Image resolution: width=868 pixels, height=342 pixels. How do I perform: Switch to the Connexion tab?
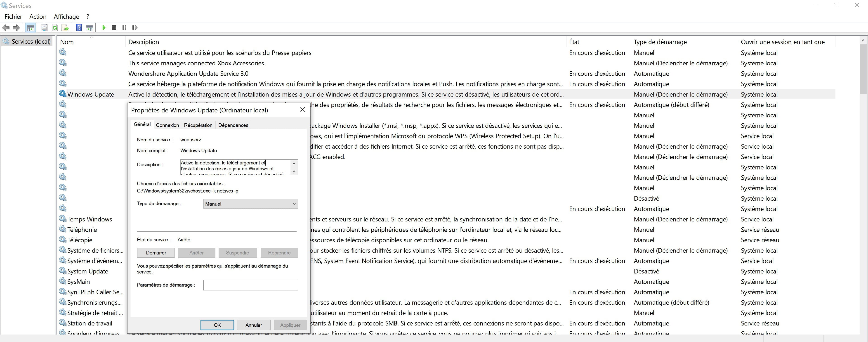167,125
